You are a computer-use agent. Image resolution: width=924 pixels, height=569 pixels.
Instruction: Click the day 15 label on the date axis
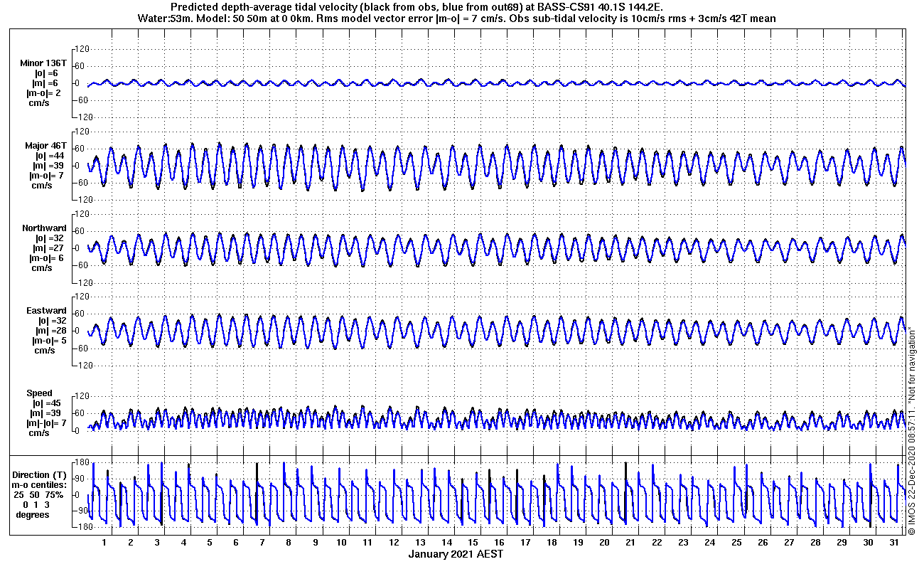tap(473, 543)
